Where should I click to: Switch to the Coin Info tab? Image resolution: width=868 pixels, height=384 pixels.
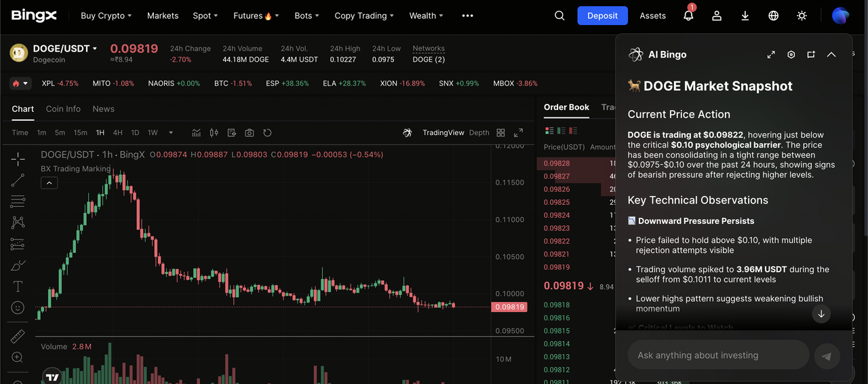click(x=63, y=109)
